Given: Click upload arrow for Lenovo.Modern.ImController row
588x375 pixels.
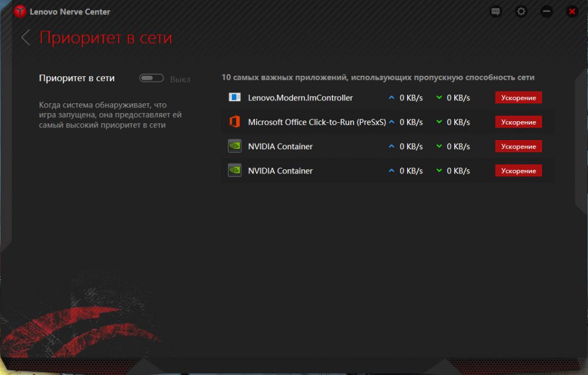Looking at the screenshot, I should [392, 98].
